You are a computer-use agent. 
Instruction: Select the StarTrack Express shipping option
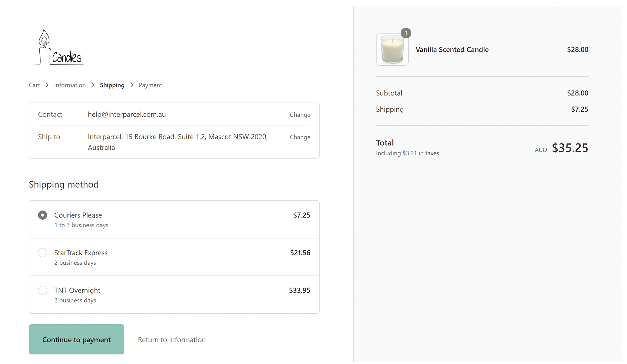(43, 253)
